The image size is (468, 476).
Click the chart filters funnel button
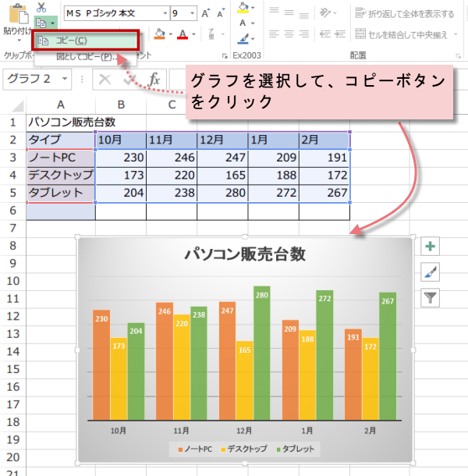point(430,297)
